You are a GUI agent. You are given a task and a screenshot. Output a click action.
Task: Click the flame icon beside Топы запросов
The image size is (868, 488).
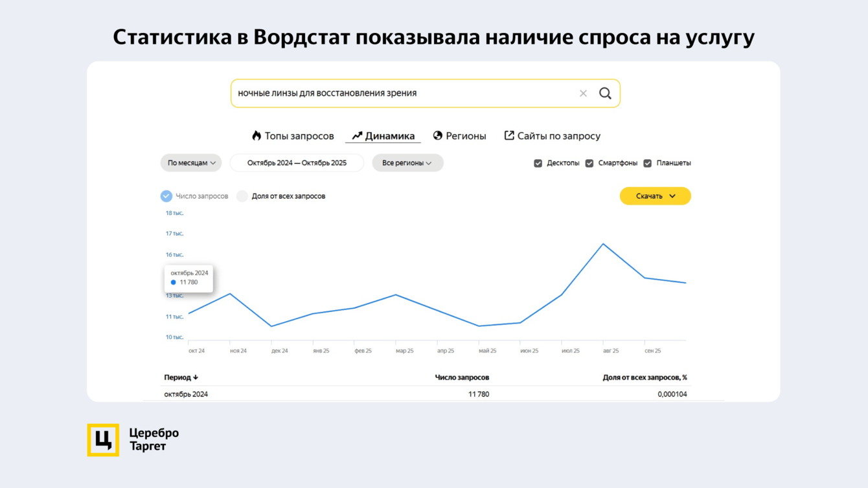[x=257, y=135]
